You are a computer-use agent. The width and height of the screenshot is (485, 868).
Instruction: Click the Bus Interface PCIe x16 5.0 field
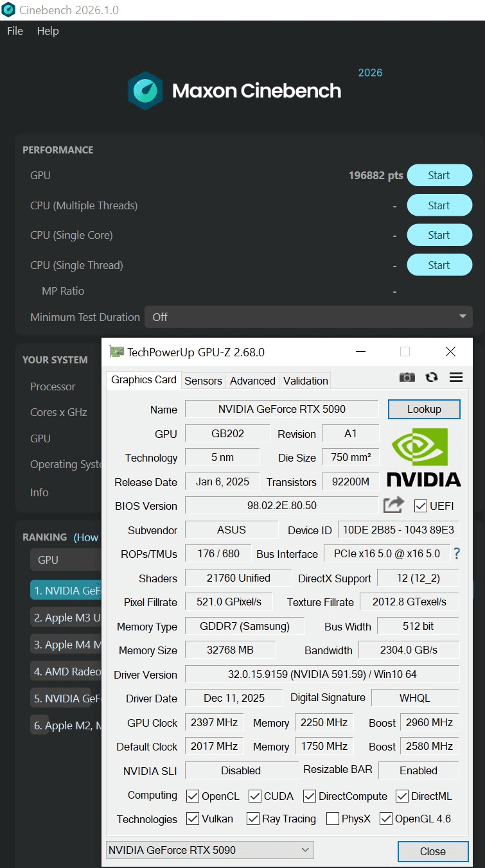[387, 553]
